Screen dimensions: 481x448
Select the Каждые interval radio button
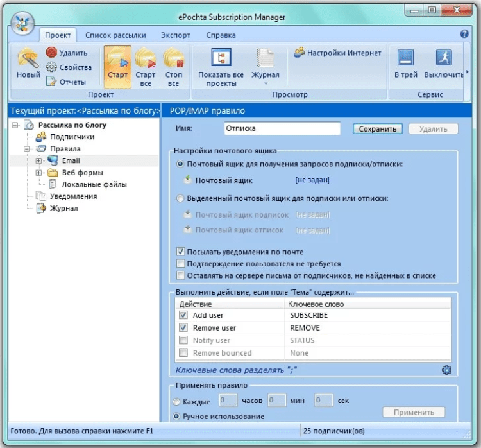click(x=176, y=401)
